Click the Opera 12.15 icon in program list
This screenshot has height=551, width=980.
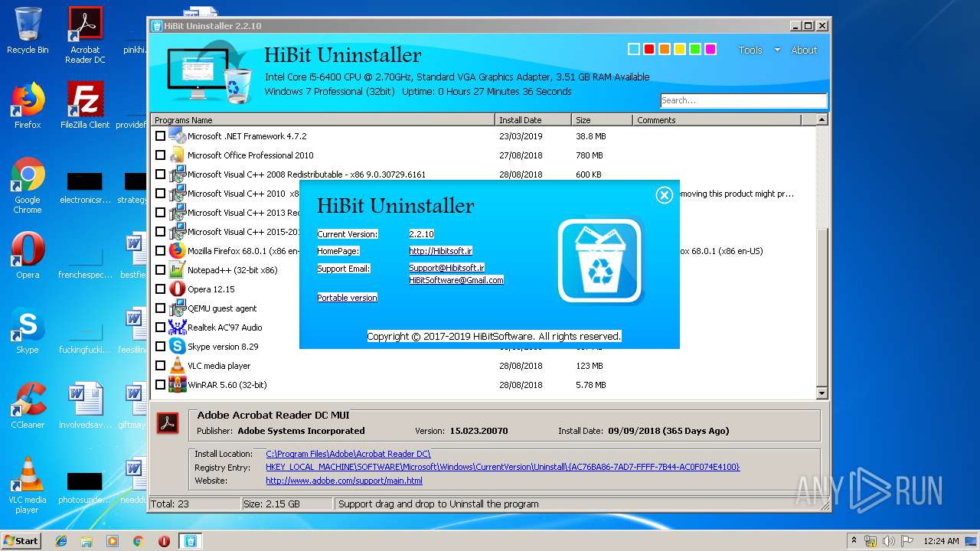coord(178,289)
